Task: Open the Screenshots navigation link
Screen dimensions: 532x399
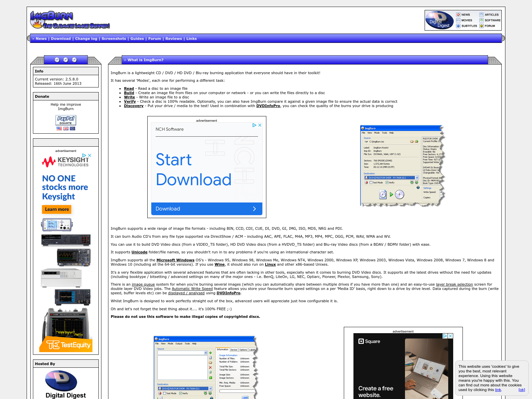Action: click(x=114, y=39)
